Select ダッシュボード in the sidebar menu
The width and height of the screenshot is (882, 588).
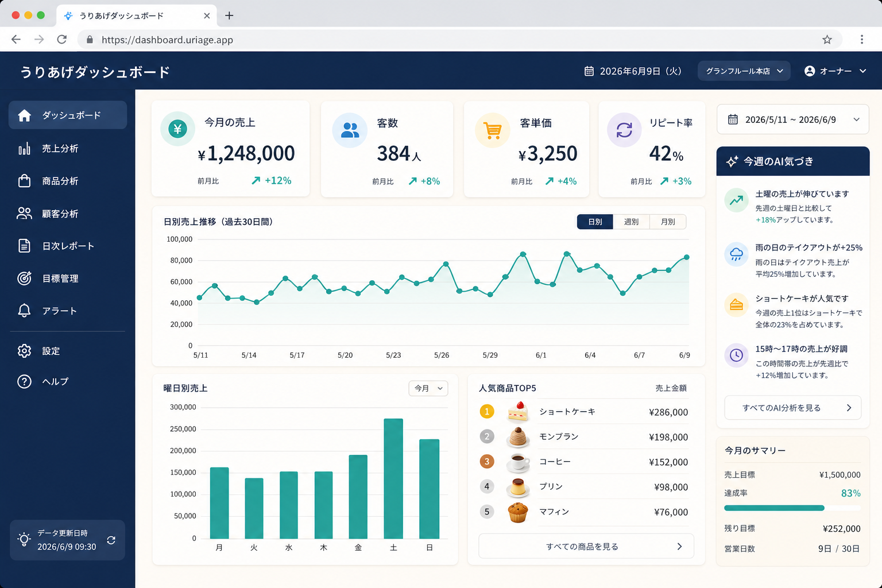point(68,115)
